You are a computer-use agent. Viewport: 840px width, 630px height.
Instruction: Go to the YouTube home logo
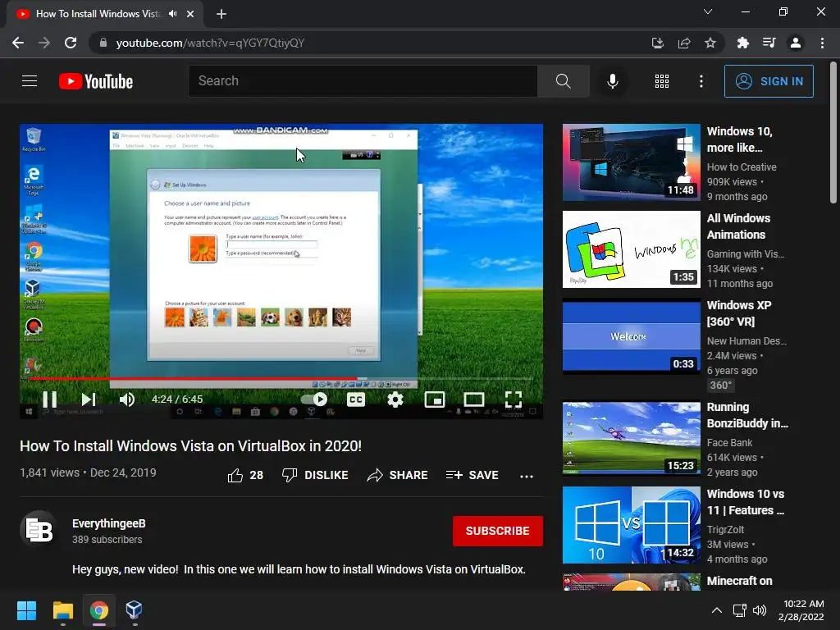click(x=96, y=81)
